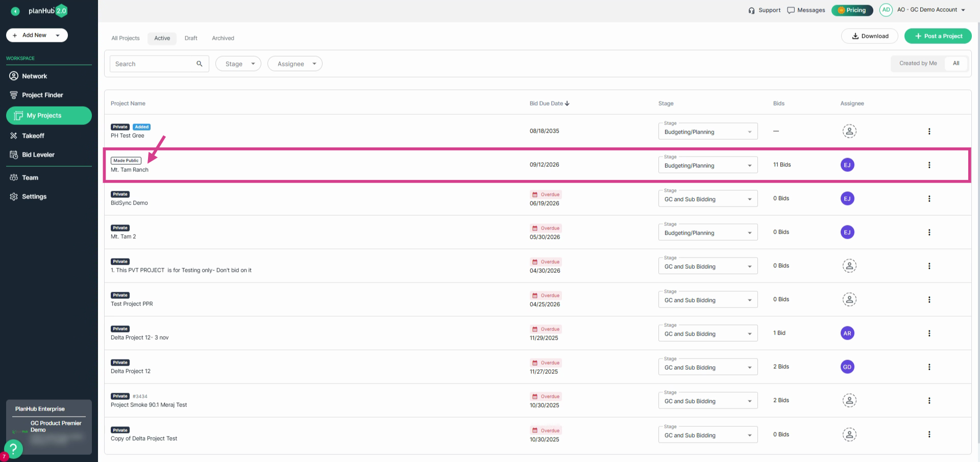The image size is (980, 462).
Task: Click the unassigned avatar for PH Test Gree
Action: pos(849,131)
